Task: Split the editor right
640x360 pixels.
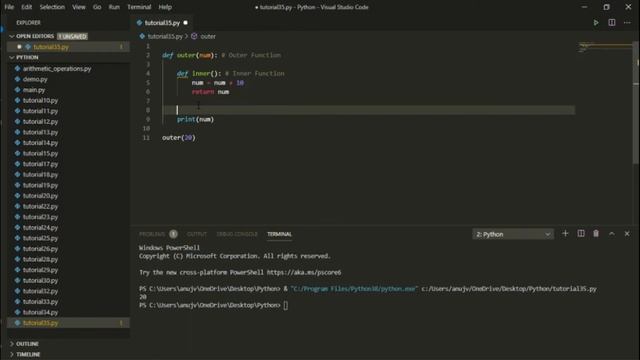Action: [x=612, y=23]
